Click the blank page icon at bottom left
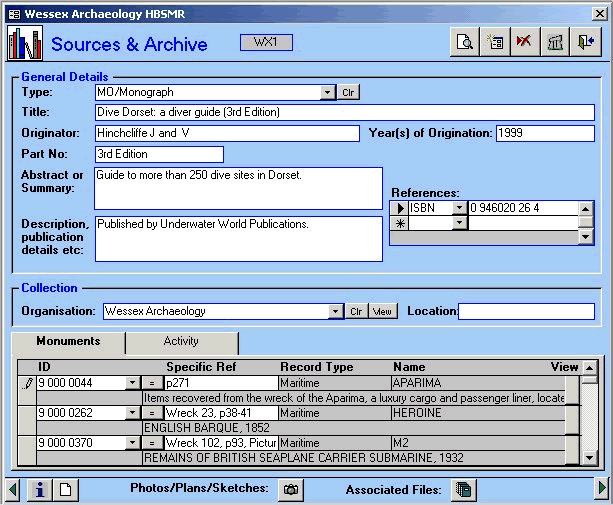This screenshot has width=613, height=505. [x=64, y=489]
